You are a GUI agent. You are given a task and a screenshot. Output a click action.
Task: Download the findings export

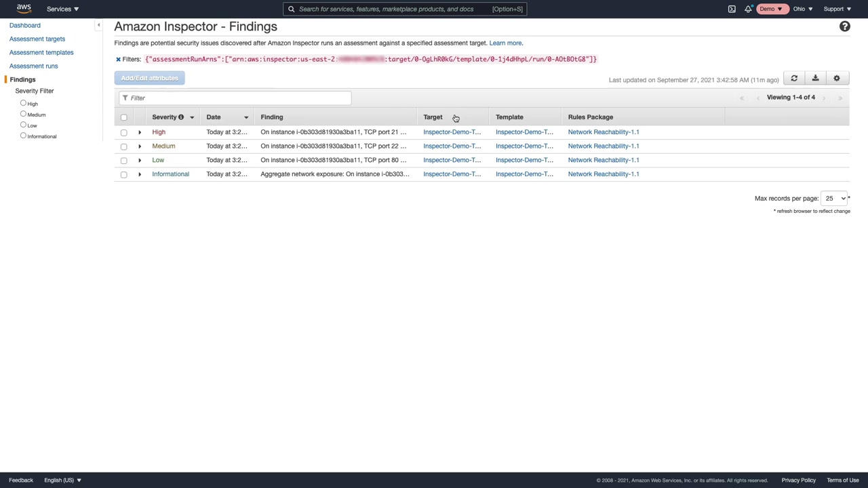click(x=815, y=79)
